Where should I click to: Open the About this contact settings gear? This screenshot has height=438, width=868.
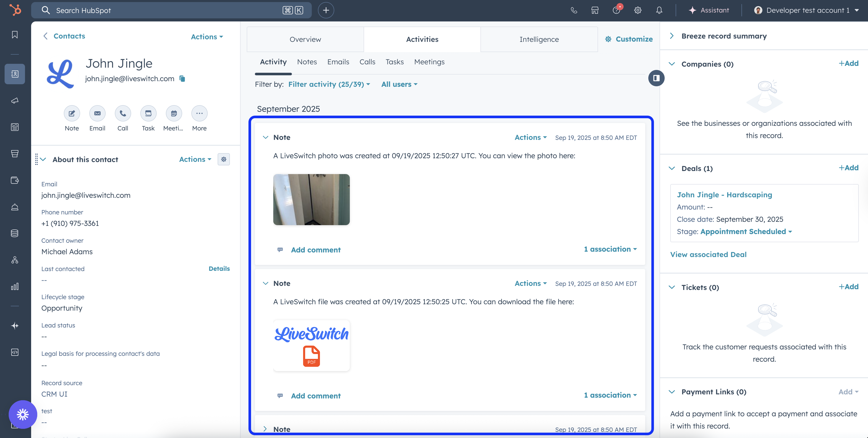224,160
